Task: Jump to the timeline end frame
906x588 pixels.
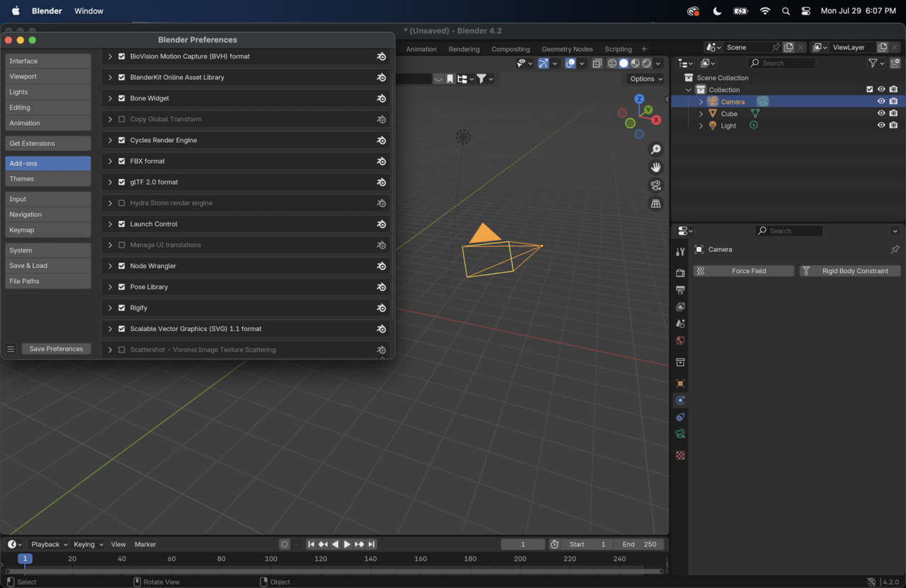Action: pos(372,544)
